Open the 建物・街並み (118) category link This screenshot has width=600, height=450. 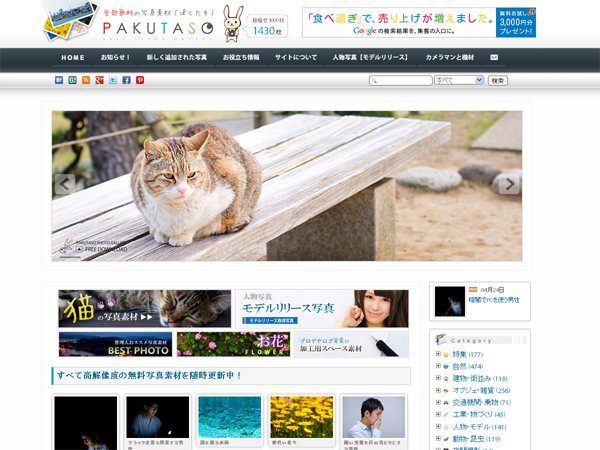coord(480,378)
